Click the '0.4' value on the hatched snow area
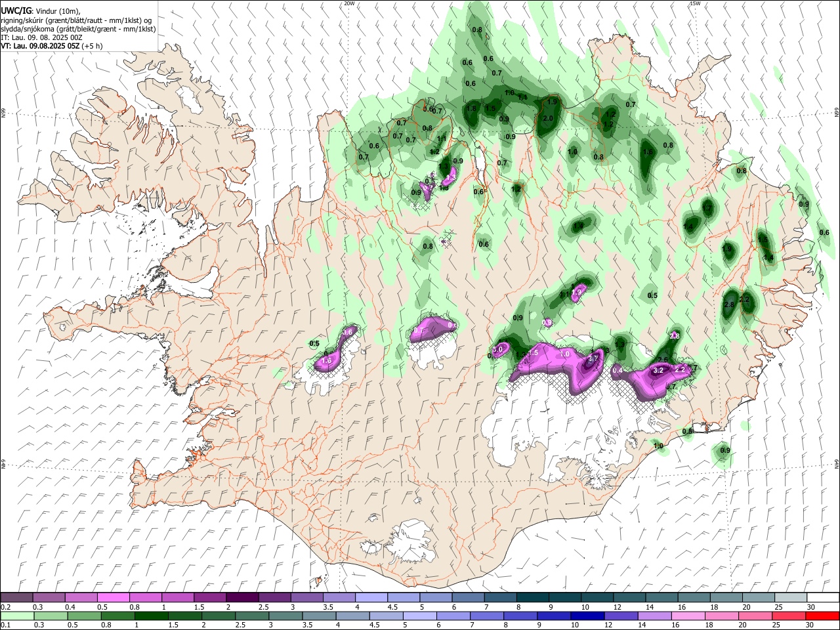 (617, 371)
